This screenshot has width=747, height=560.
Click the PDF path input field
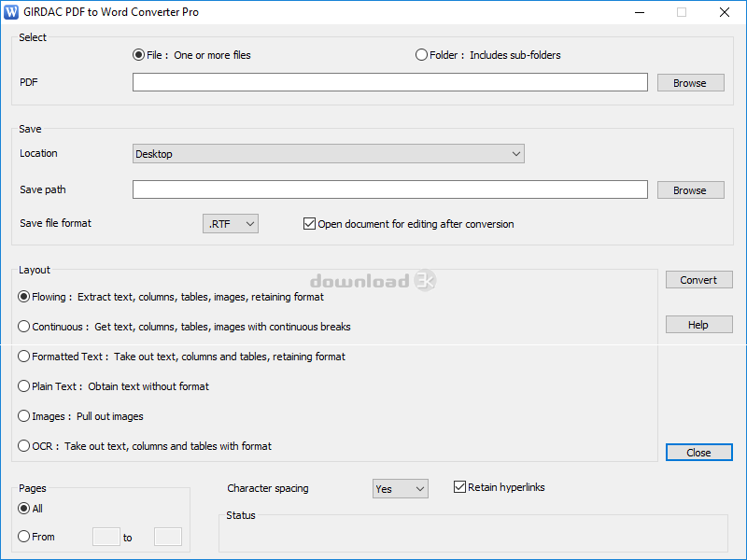[x=389, y=82]
